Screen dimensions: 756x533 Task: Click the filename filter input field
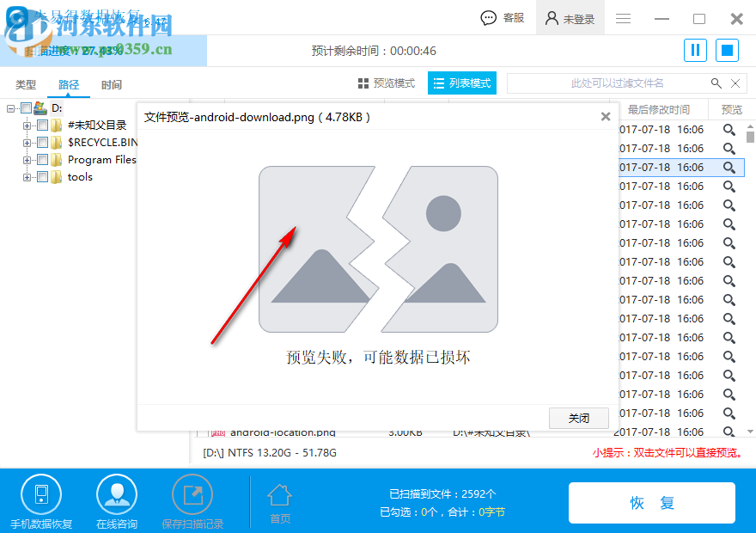pos(619,83)
